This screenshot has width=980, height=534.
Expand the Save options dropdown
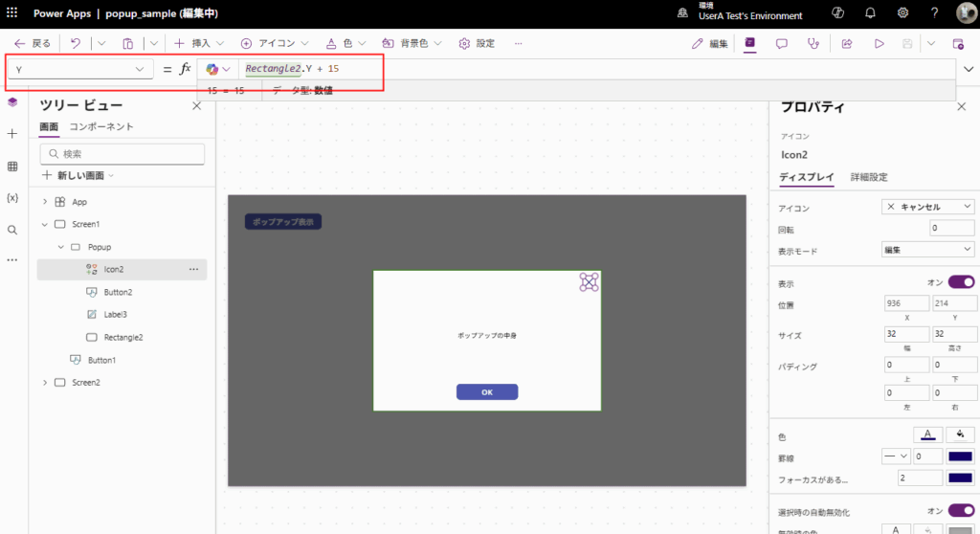click(931, 43)
